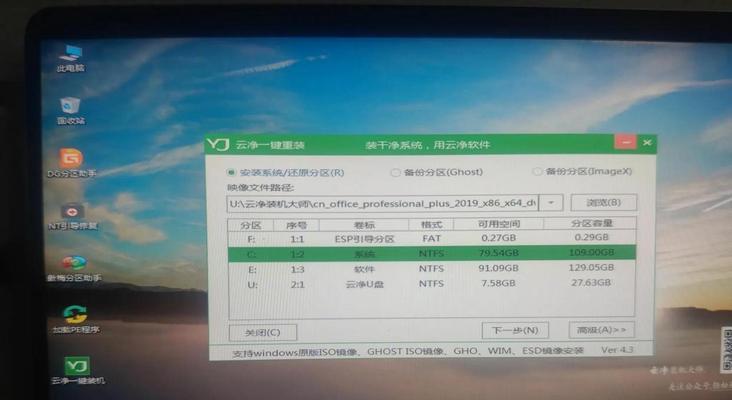Click the 分区容量 column header
732x400 pixels.
(x=591, y=223)
